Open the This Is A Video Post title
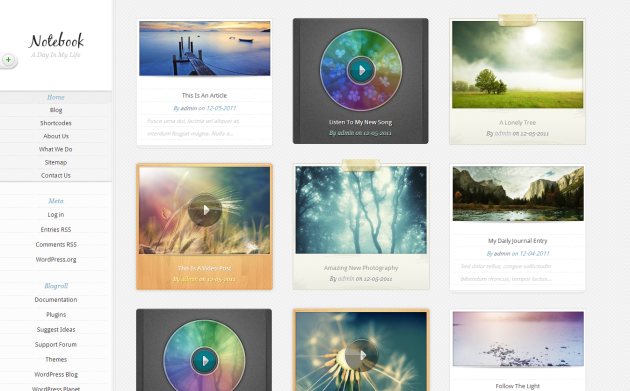 [204, 268]
